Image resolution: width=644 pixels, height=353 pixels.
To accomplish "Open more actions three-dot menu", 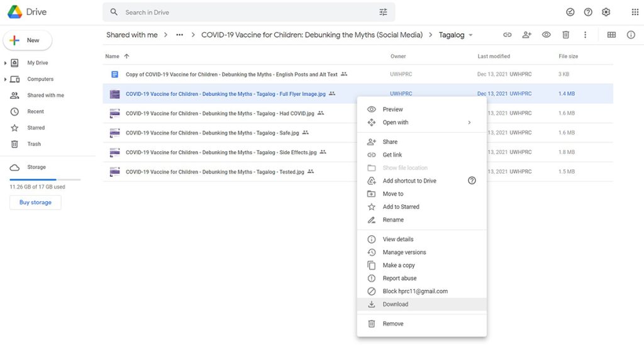I will tap(585, 35).
